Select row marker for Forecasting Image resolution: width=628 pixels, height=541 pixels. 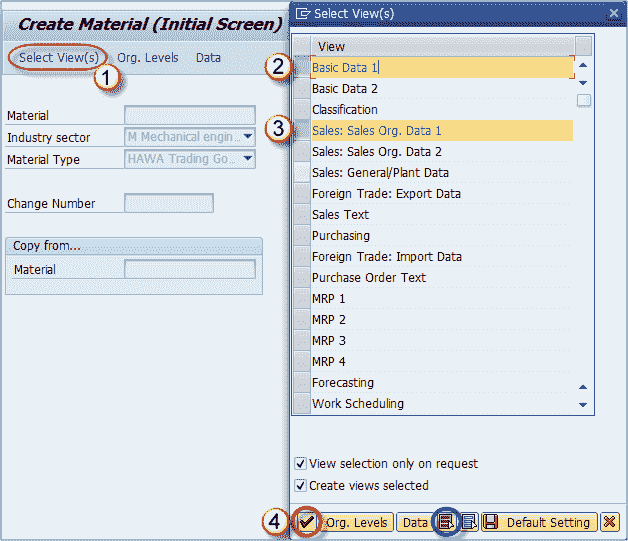coord(302,382)
